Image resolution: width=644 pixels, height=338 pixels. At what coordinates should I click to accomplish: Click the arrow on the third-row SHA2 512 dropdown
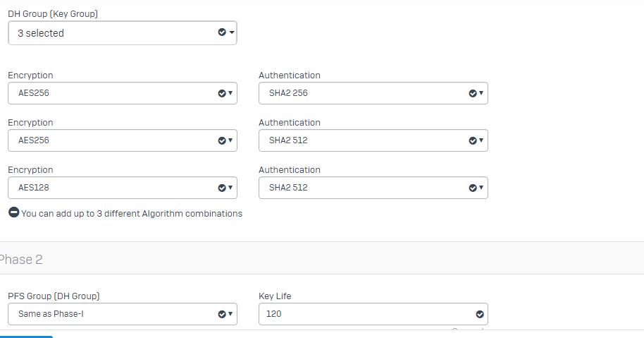coord(481,188)
